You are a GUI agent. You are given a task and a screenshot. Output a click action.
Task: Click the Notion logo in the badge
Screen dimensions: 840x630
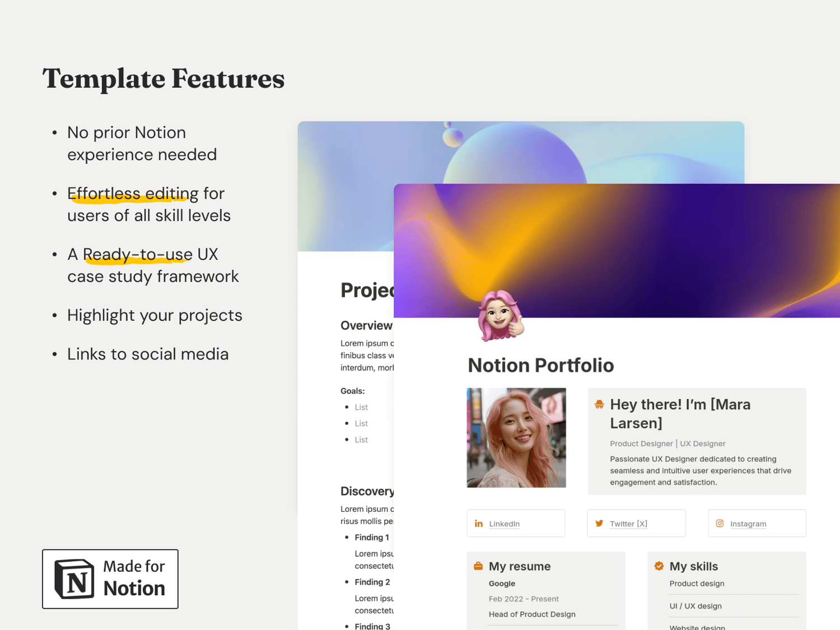(x=74, y=579)
